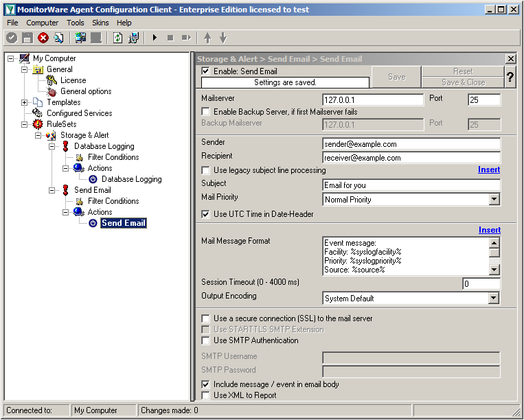Click the greyed monitor toolbar icon
Viewport: 524px width, 420px height.
96,38
